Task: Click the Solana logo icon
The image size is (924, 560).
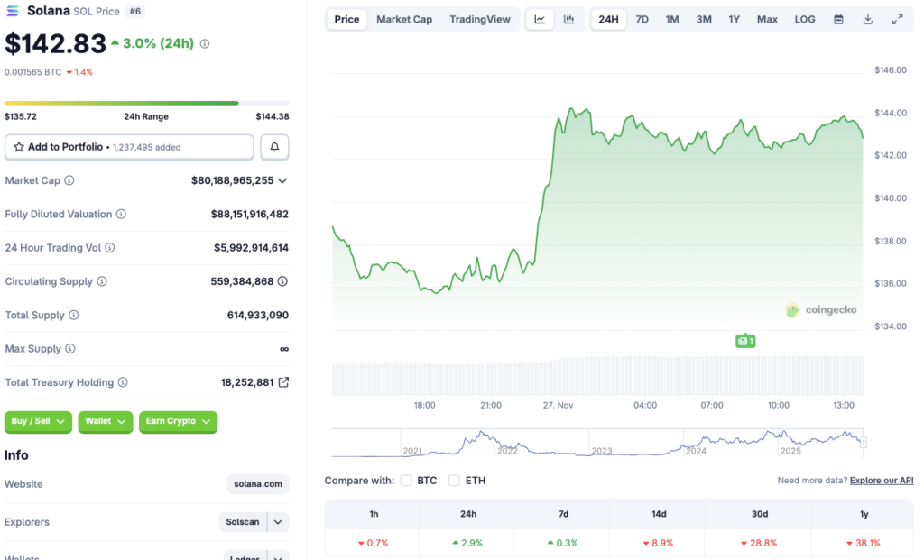Action: pos(14,11)
